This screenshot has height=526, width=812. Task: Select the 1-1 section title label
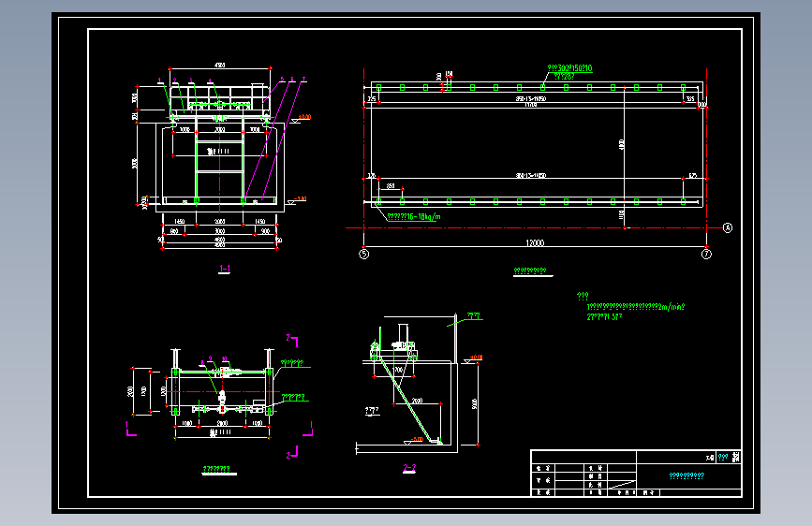225,269
